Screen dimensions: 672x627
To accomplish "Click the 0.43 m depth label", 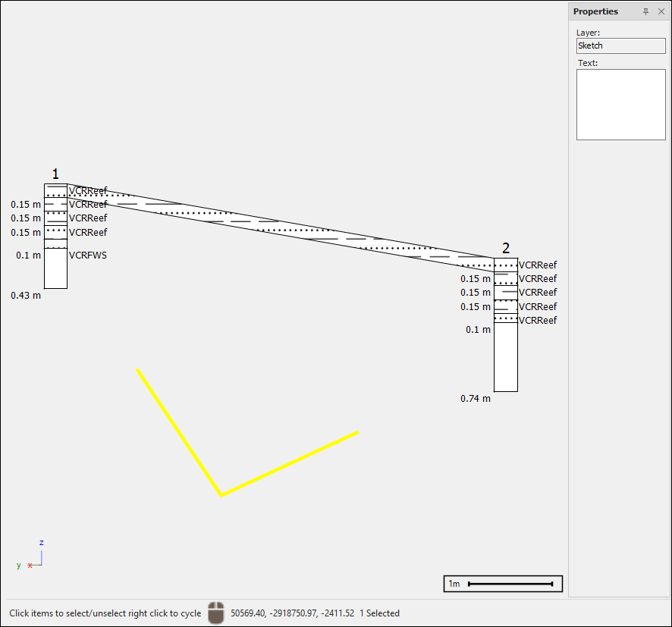I will point(26,295).
